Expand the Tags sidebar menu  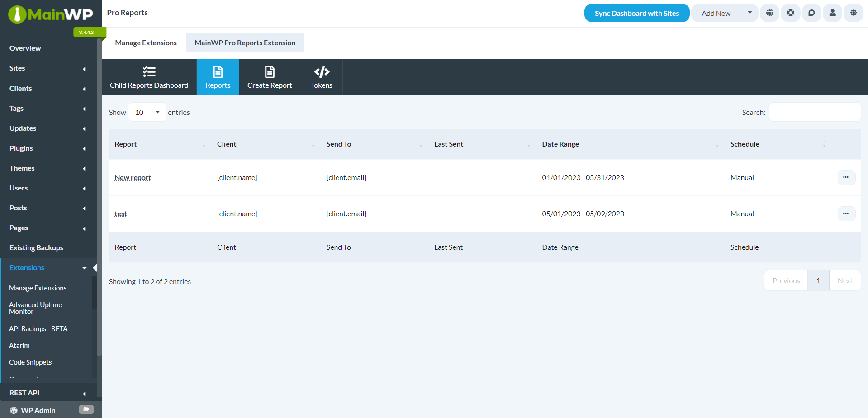[x=48, y=108]
